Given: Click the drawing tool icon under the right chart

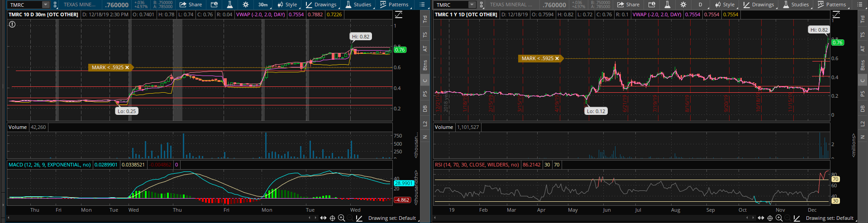Looking at the screenshot, I should pos(796,218).
